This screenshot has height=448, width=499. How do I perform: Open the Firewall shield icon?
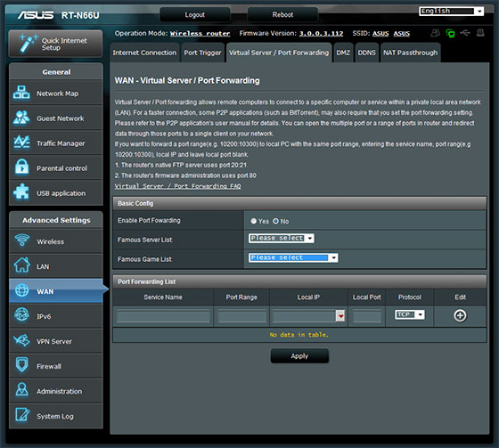[x=21, y=365]
